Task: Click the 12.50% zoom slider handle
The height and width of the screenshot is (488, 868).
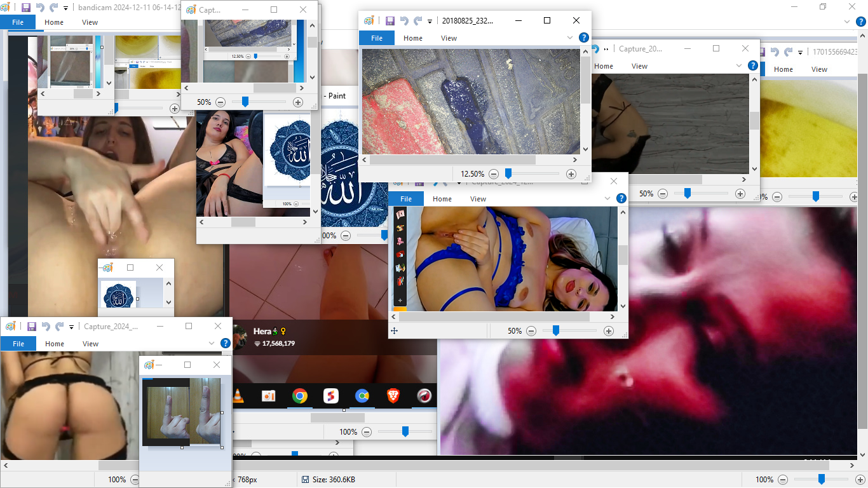Action: (508, 173)
